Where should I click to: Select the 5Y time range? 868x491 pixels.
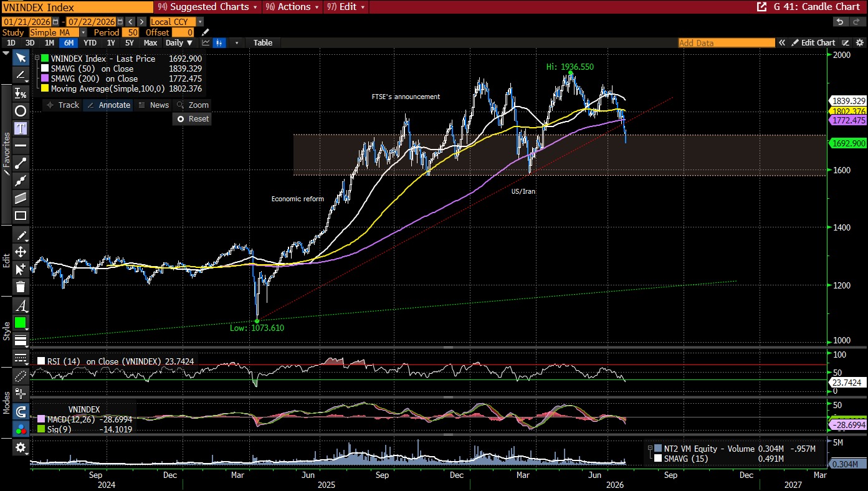point(129,43)
